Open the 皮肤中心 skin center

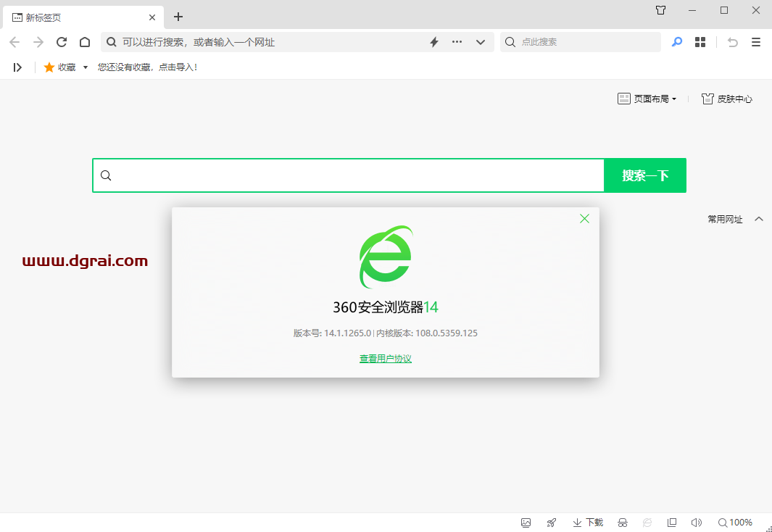(727, 99)
